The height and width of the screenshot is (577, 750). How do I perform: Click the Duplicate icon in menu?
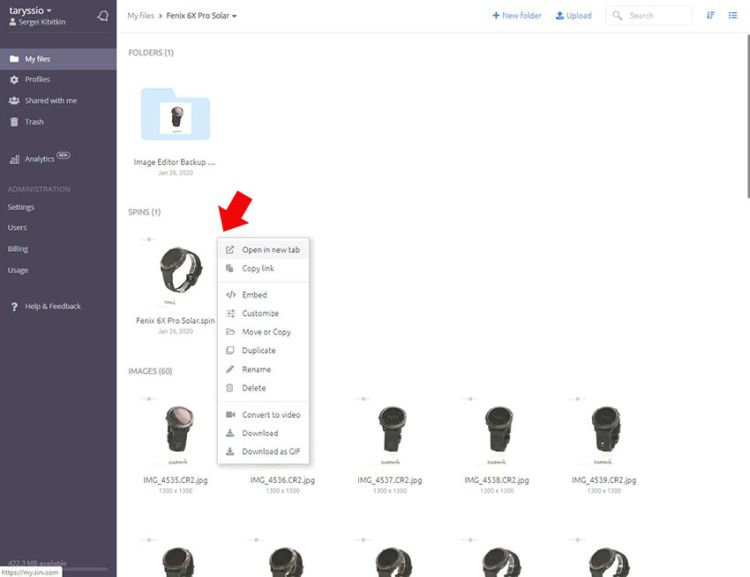pyautogui.click(x=230, y=350)
